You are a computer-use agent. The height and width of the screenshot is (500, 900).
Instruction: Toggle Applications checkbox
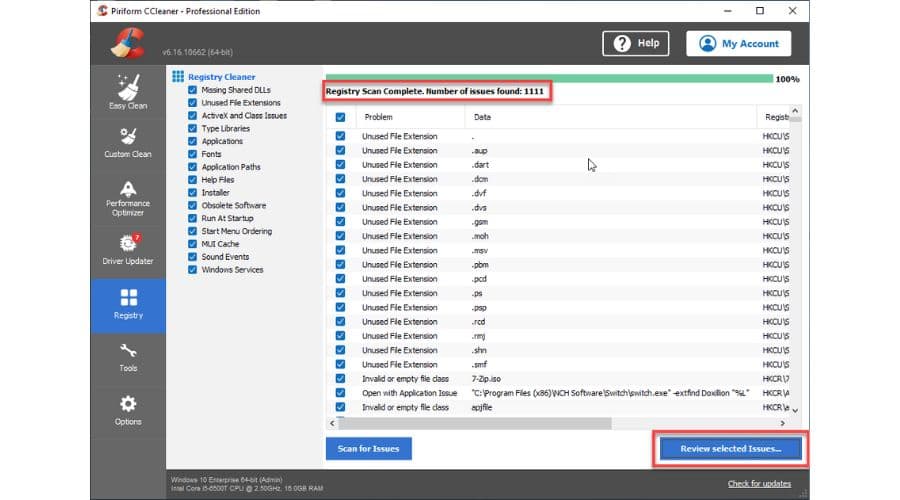[x=192, y=141]
